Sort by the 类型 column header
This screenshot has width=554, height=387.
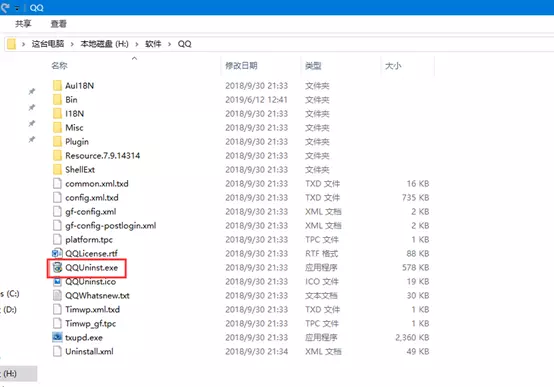tap(313, 66)
